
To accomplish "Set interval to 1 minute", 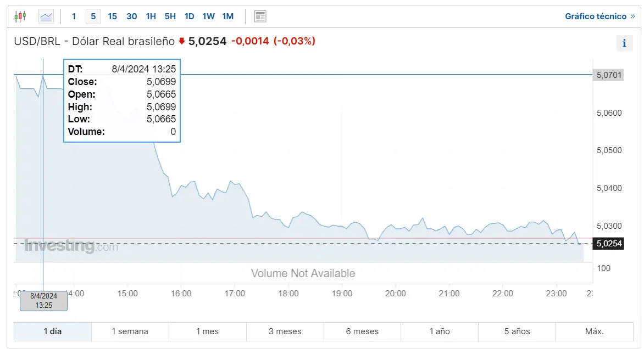I will click(74, 16).
